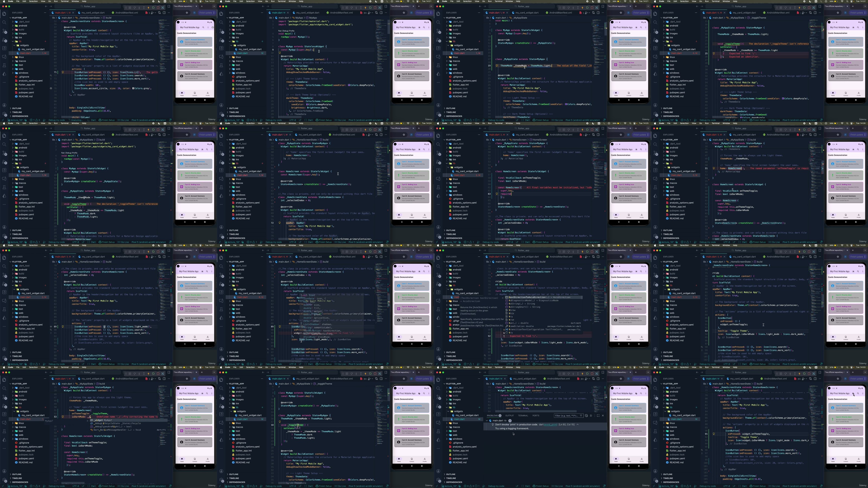Screen dimensions: 868x488
Task: Pick the _debugLifecycleState field suggestion icon
Action: point(92,424)
